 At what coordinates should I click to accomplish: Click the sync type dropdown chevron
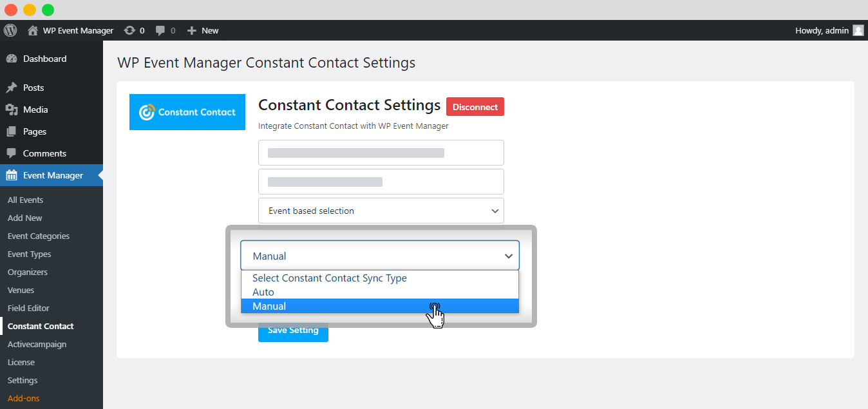[x=509, y=256]
